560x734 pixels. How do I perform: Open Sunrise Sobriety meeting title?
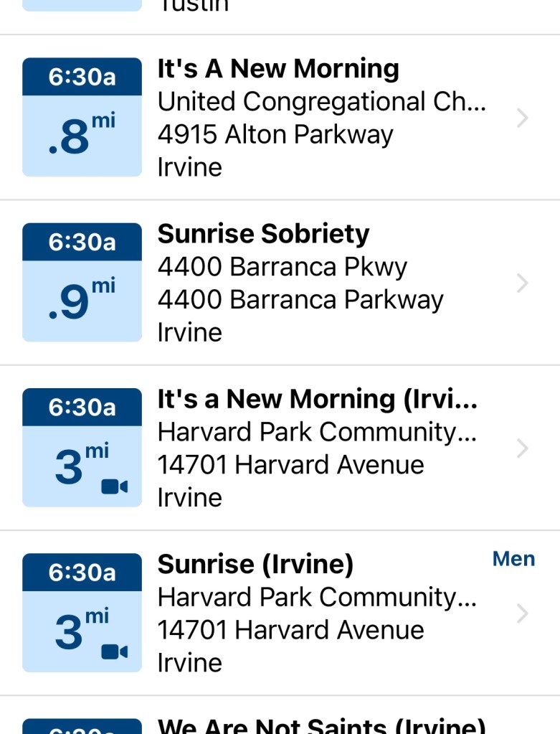(263, 234)
